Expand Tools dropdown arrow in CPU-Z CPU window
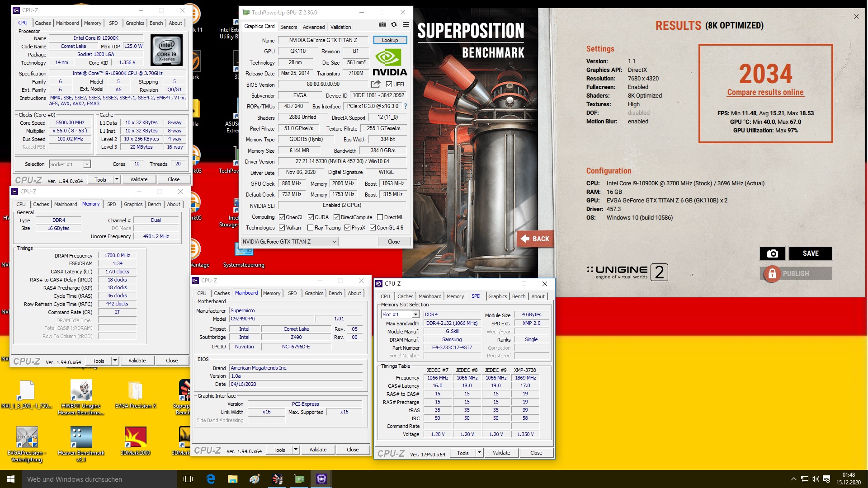The image size is (868, 488). [117, 179]
